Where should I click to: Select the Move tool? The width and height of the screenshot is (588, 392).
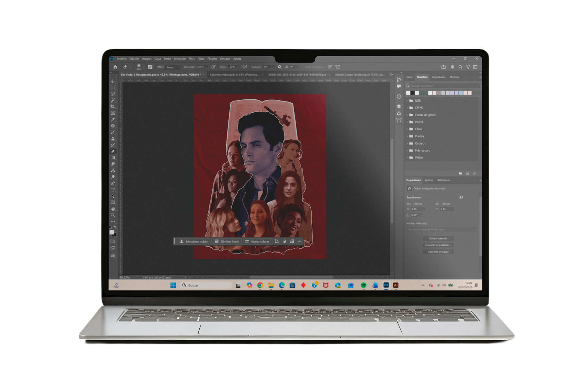(113, 81)
